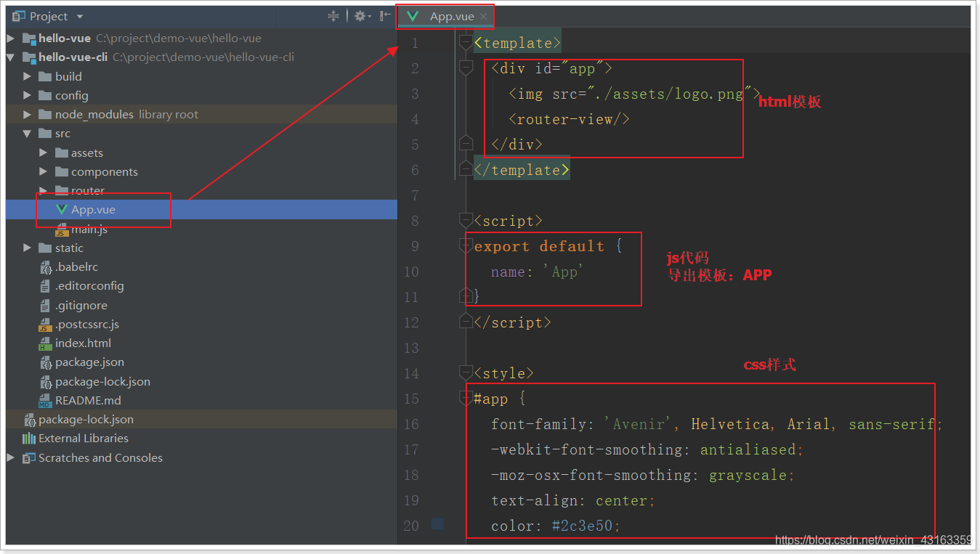Click the -webkit-font-smoothing code line

click(647, 449)
